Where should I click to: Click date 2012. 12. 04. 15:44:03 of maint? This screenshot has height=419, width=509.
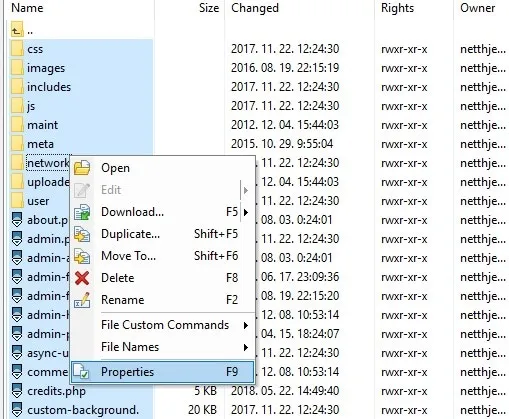point(285,125)
